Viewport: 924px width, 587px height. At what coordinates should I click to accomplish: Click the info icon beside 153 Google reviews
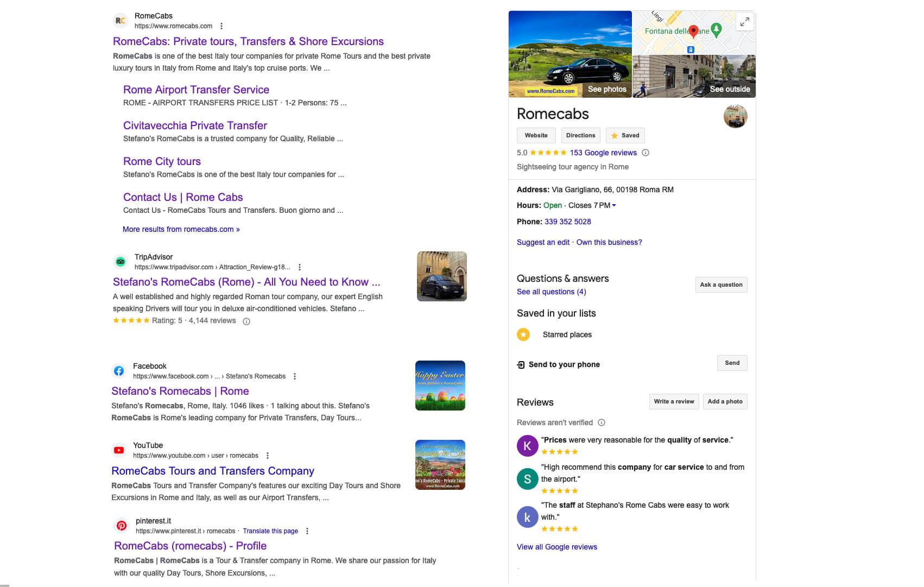pos(645,153)
